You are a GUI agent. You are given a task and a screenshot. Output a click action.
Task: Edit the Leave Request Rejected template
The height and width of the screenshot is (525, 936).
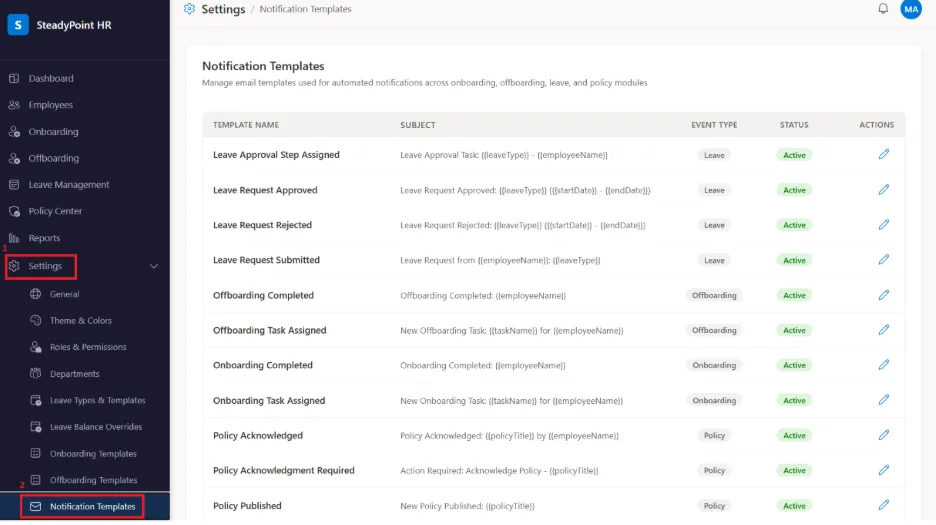(883, 225)
